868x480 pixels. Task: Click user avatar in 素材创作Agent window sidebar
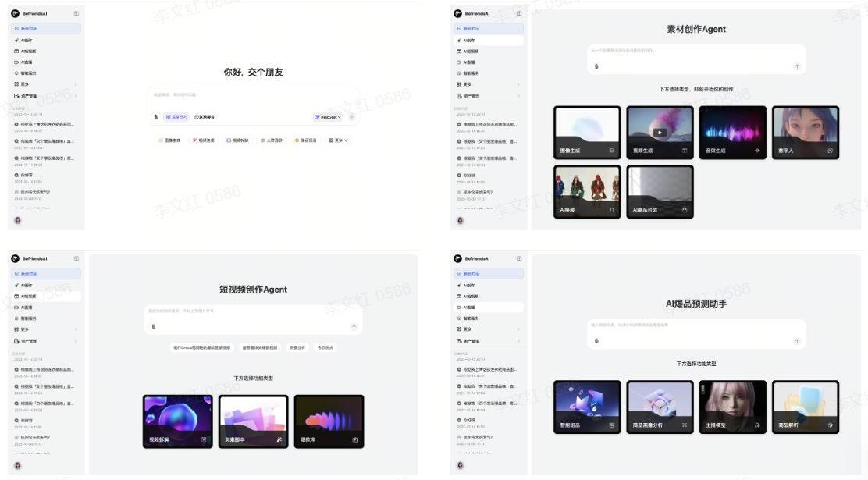pos(460,220)
